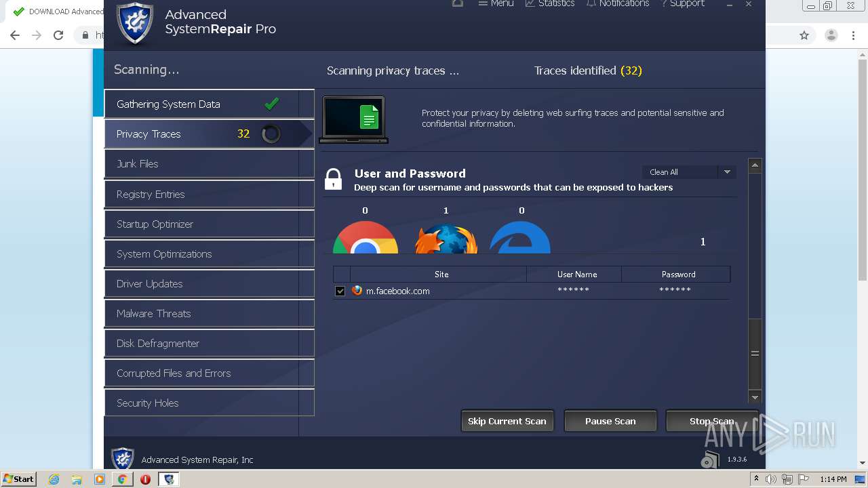
Task: Click the Advanced System Repair, Inc label
Action: [x=197, y=460]
